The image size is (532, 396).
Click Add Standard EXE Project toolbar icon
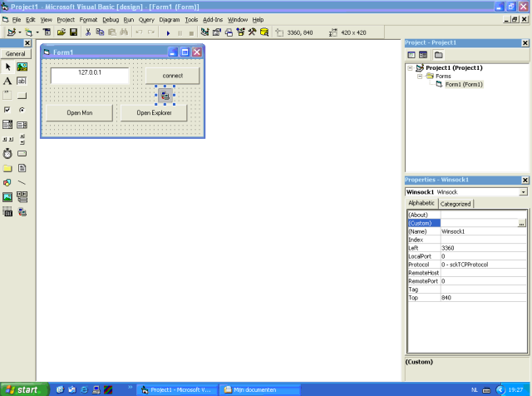tap(12, 32)
